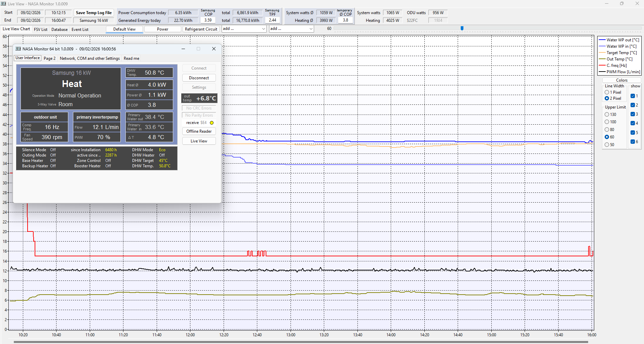Switch to the Refrigerant Circuit view
The height and width of the screenshot is (344, 644).
pyautogui.click(x=201, y=29)
